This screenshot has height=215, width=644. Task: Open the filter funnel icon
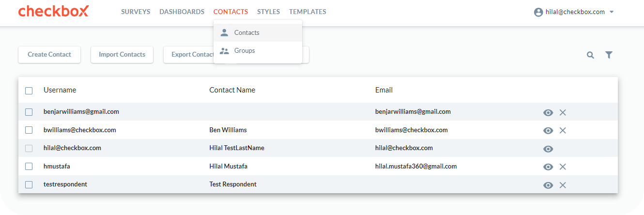click(x=609, y=55)
